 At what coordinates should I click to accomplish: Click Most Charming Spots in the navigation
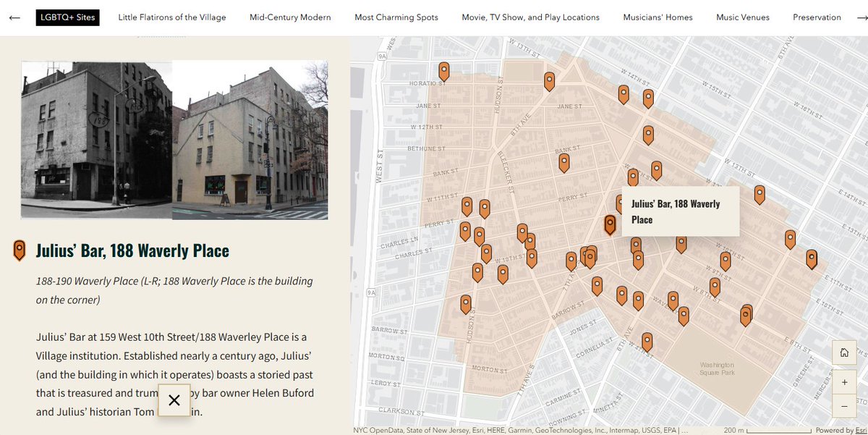pos(396,17)
